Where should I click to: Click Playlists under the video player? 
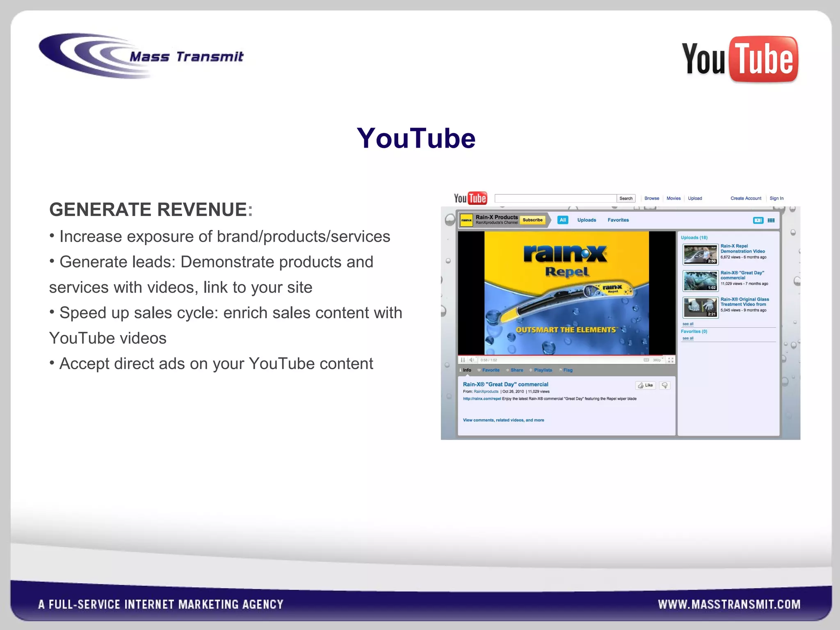[541, 370]
